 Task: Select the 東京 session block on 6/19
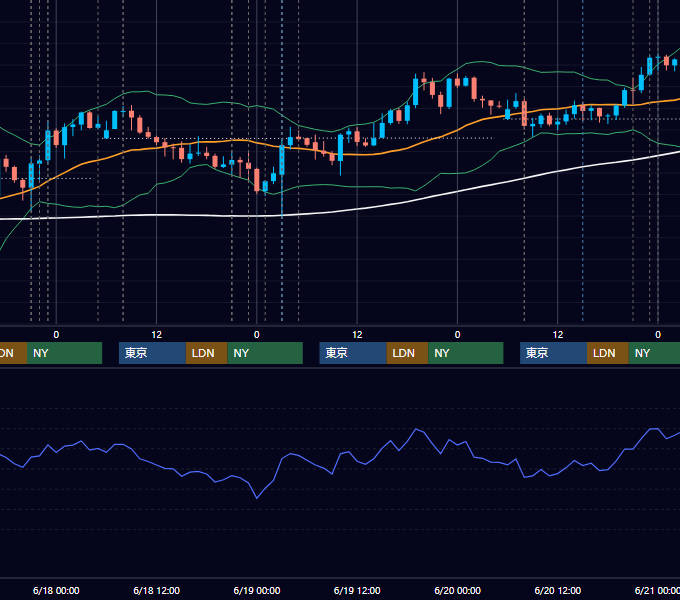pyautogui.click(x=353, y=353)
